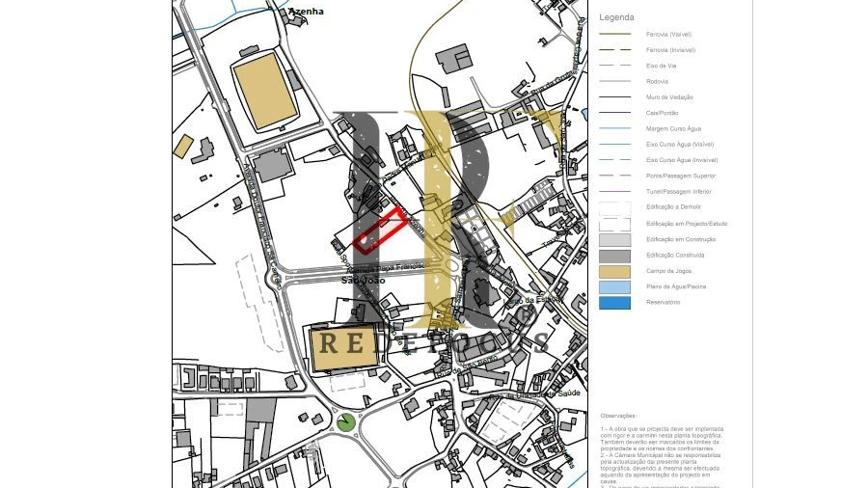Click the Ferrovia (Visível) line symbol
868x488 pixels.
coord(614,34)
